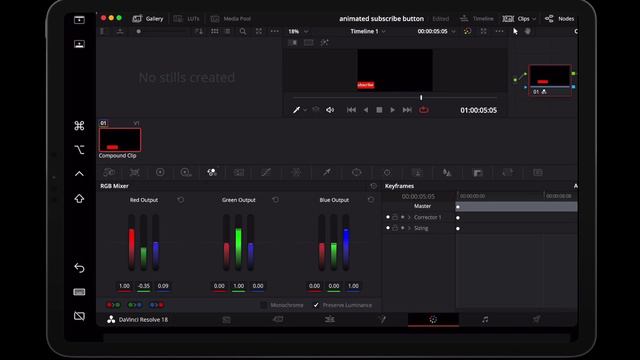Open the Blur palette
This screenshot has height=360, width=640.
(x=447, y=172)
